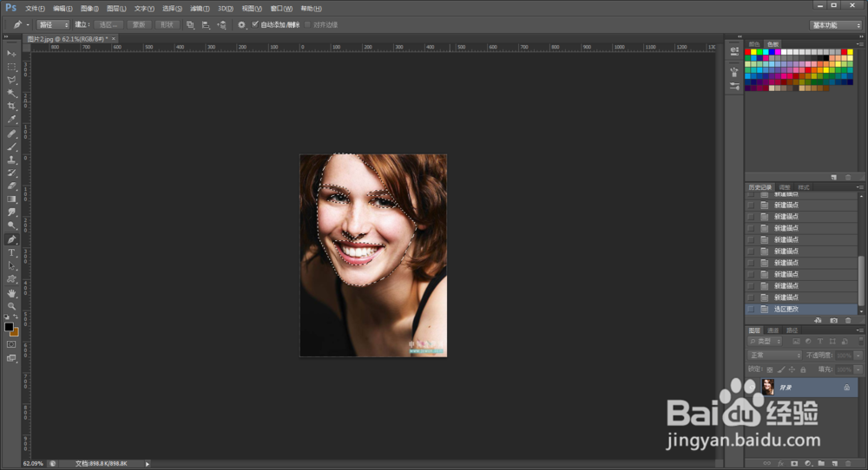Open the pen mode 路径 dropdown
Screen dimensions: 868x470
(x=53, y=25)
